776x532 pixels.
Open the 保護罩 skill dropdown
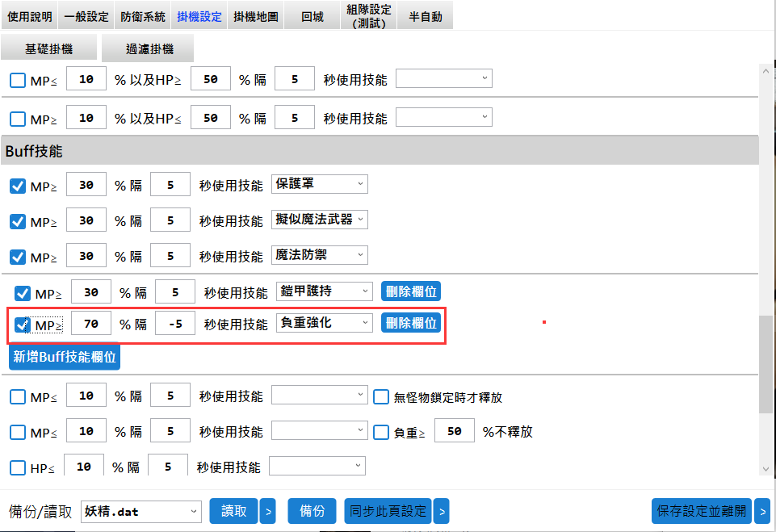pyautogui.click(x=319, y=184)
